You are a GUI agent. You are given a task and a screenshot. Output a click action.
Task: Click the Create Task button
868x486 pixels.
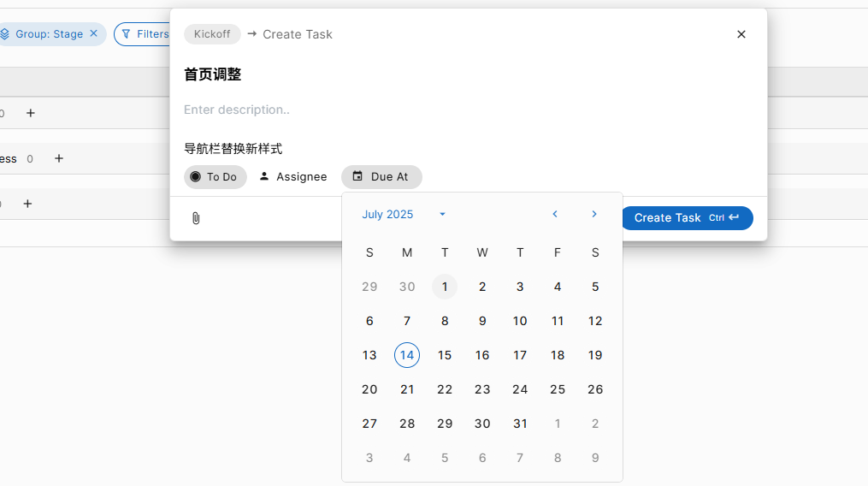pos(687,218)
